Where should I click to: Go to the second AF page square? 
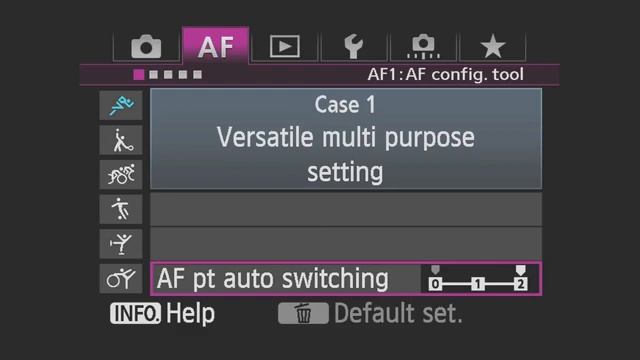(153, 75)
